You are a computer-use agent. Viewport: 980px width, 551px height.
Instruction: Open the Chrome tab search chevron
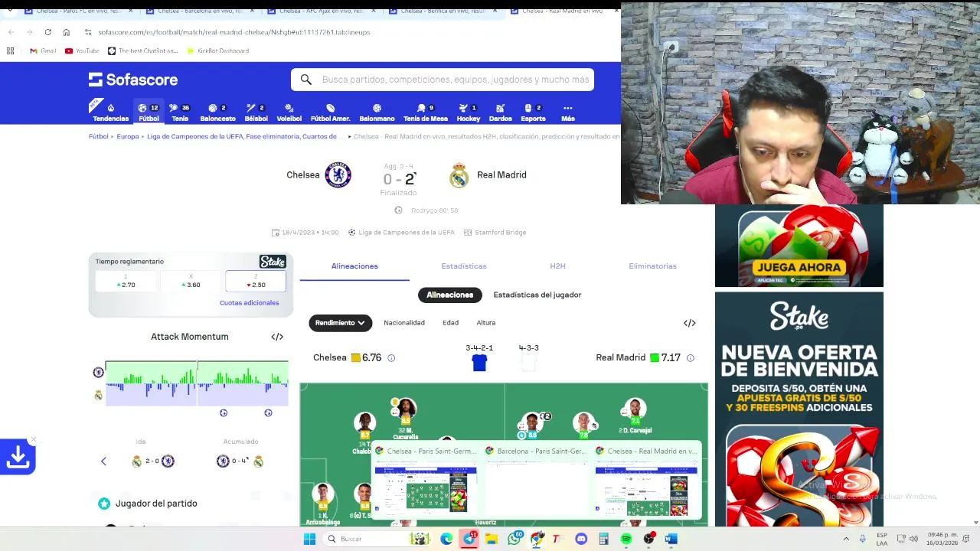point(11,11)
